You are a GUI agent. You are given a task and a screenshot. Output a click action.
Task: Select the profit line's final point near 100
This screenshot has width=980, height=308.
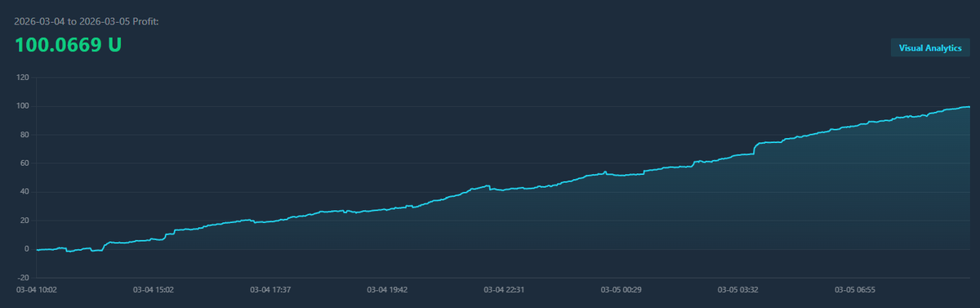point(969,107)
